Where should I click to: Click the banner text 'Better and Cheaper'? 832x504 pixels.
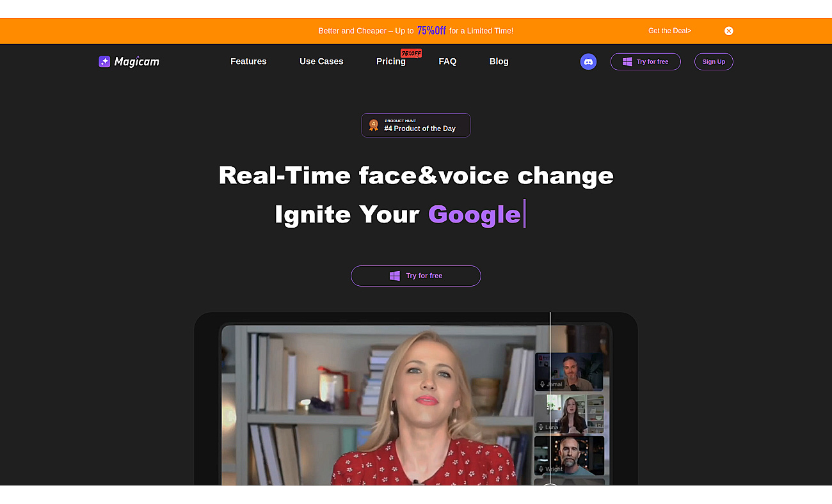click(x=353, y=31)
